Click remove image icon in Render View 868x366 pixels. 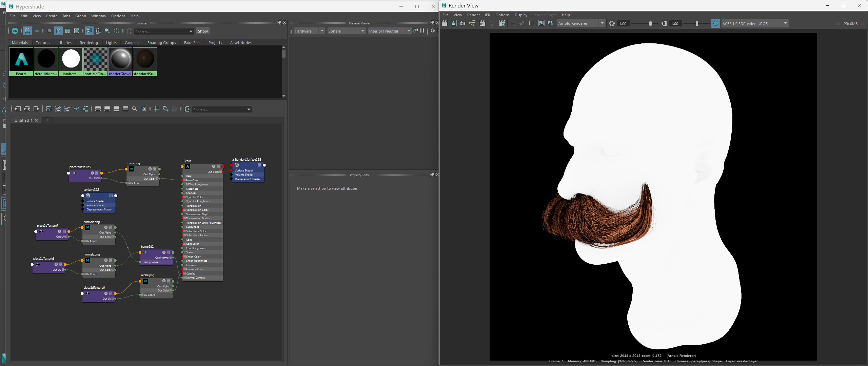pos(550,23)
